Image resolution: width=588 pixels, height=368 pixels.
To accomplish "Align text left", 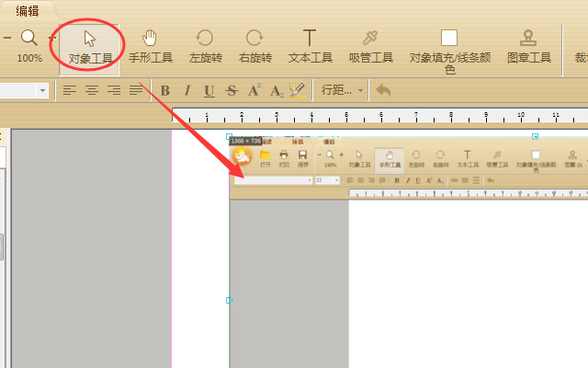I will 70,90.
